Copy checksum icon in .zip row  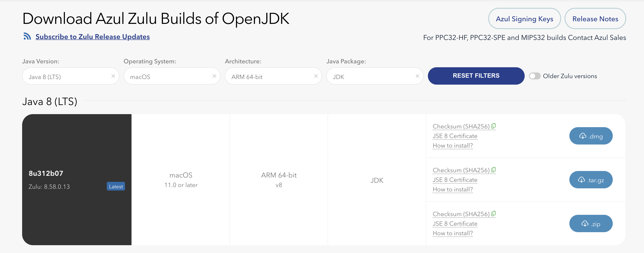493,214
